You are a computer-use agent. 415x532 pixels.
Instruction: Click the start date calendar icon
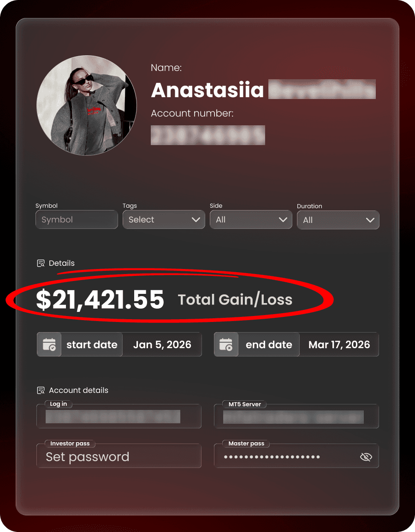pyautogui.click(x=49, y=345)
